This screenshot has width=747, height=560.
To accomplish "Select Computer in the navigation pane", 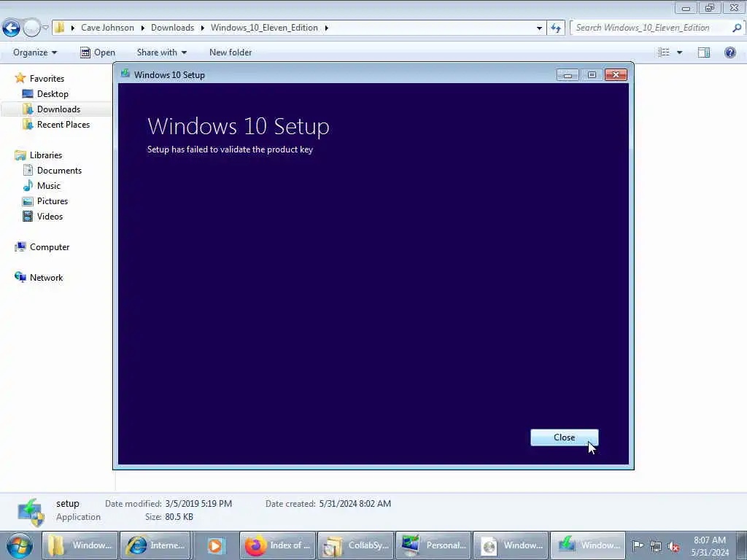I will pyautogui.click(x=50, y=247).
